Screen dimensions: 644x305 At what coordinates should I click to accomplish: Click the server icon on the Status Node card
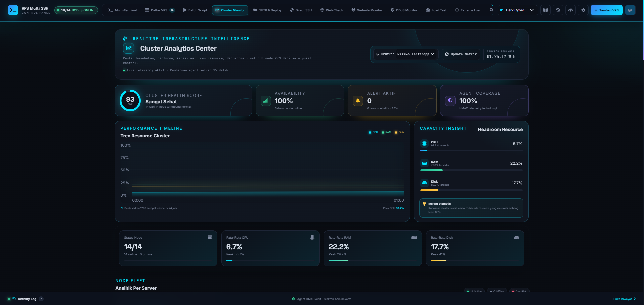[210, 237]
